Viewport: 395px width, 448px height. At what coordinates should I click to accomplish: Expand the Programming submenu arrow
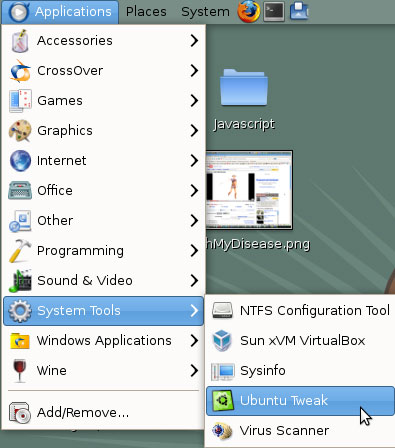pyautogui.click(x=194, y=251)
